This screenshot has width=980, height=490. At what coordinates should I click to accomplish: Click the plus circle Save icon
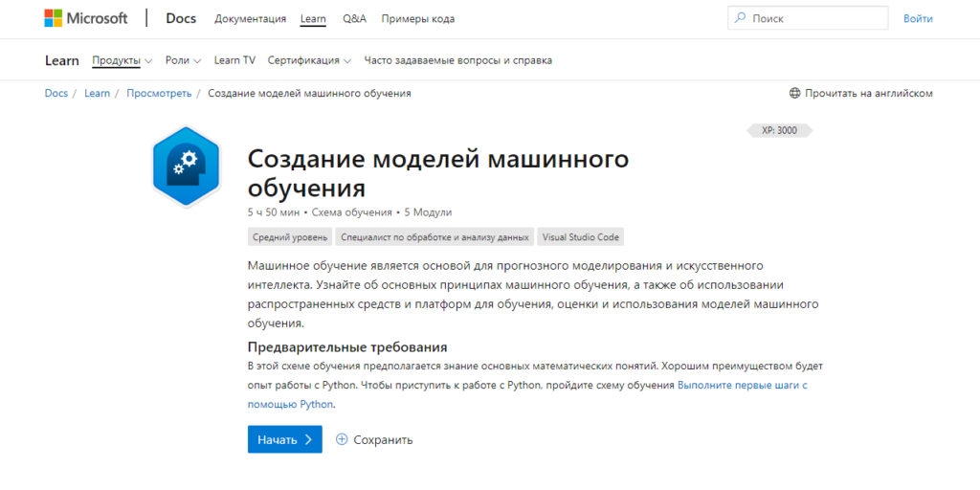pyautogui.click(x=342, y=439)
